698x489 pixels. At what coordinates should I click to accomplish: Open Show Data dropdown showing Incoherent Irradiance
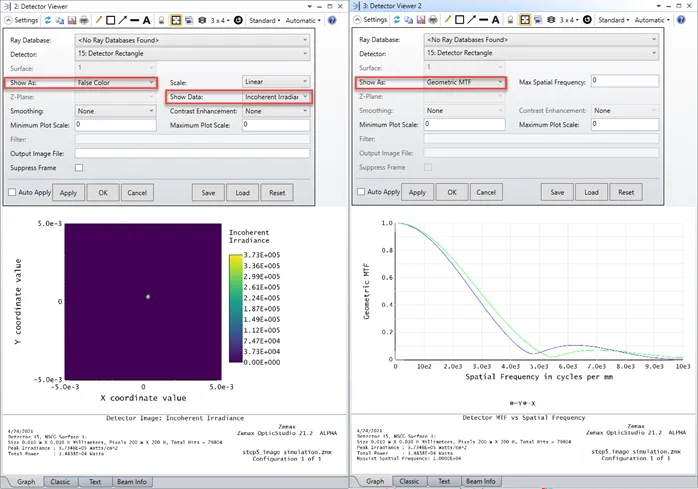275,97
